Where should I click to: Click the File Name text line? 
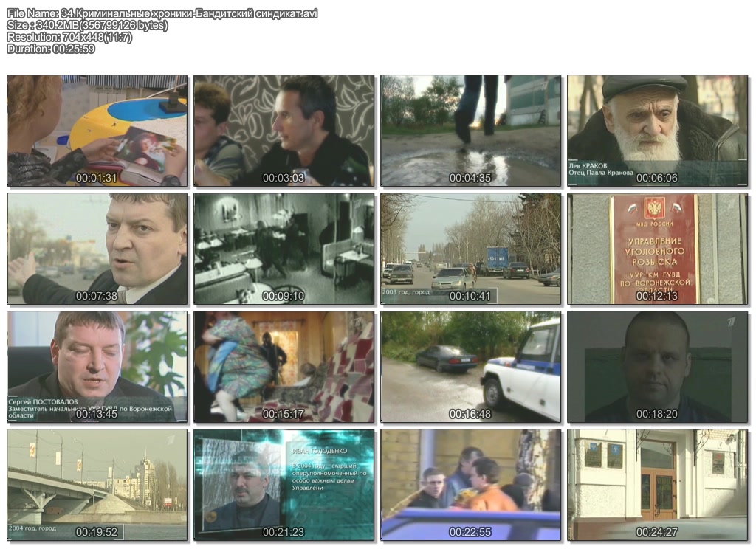tap(162, 13)
